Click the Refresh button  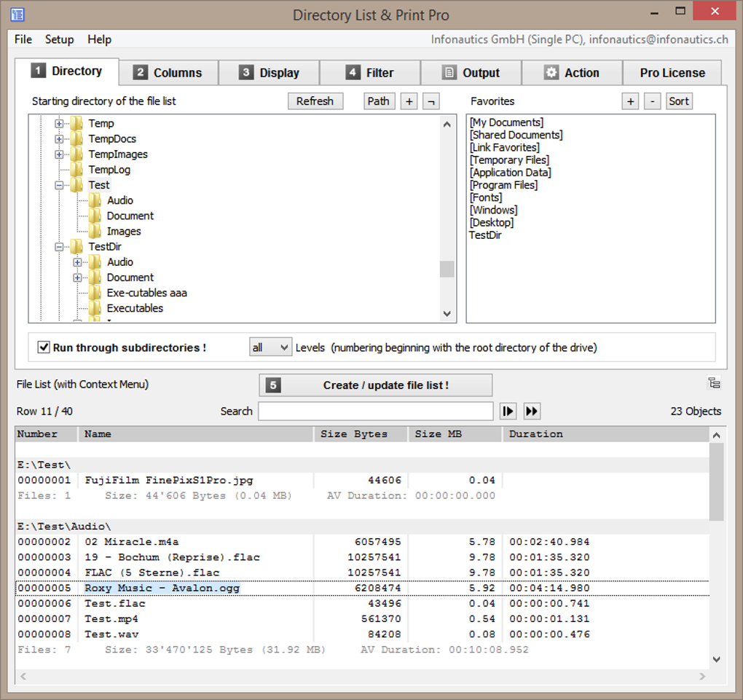[x=315, y=101]
